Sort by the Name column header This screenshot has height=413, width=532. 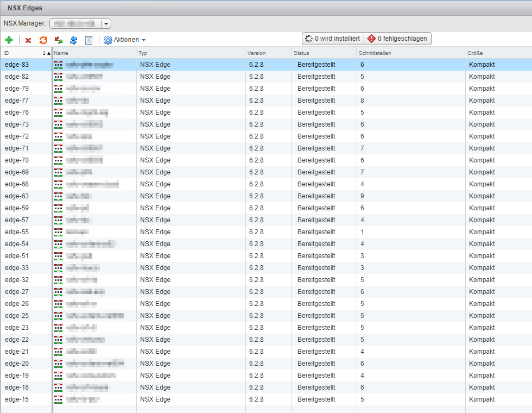pyautogui.click(x=92, y=53)
